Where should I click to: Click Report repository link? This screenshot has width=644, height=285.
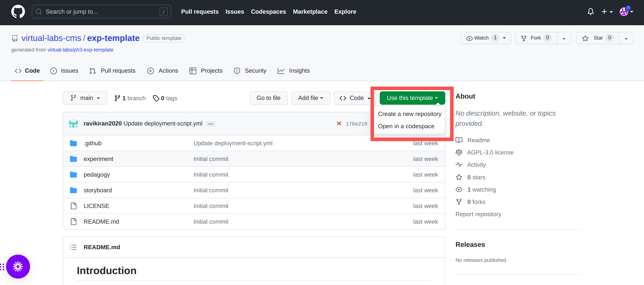(478, 214)
